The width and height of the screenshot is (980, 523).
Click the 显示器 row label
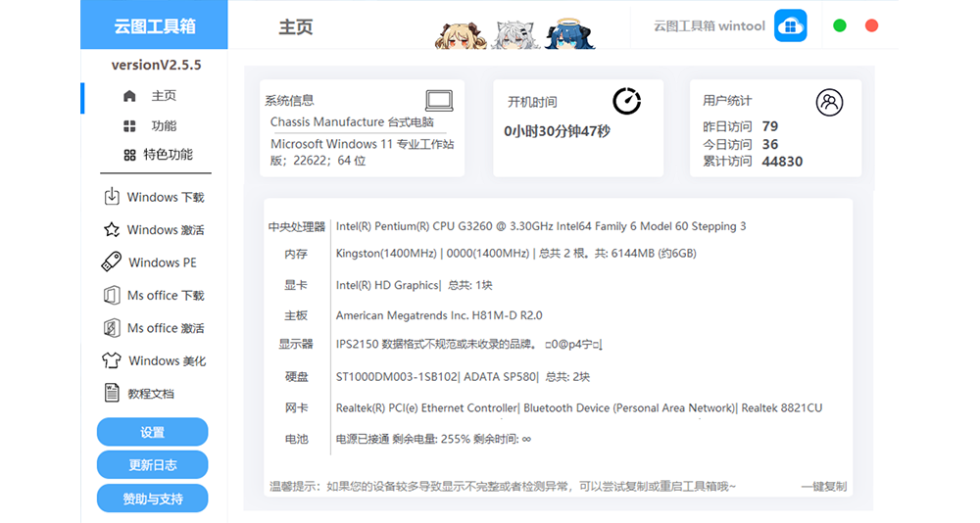296,345
